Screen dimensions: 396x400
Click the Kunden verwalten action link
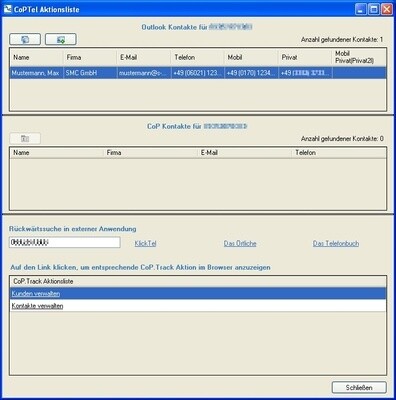click(36, 294)
